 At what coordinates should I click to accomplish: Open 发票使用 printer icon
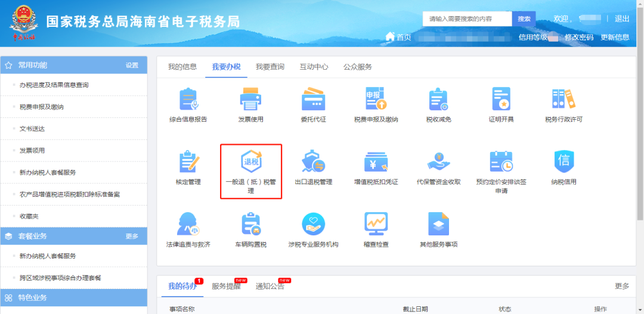250,99
